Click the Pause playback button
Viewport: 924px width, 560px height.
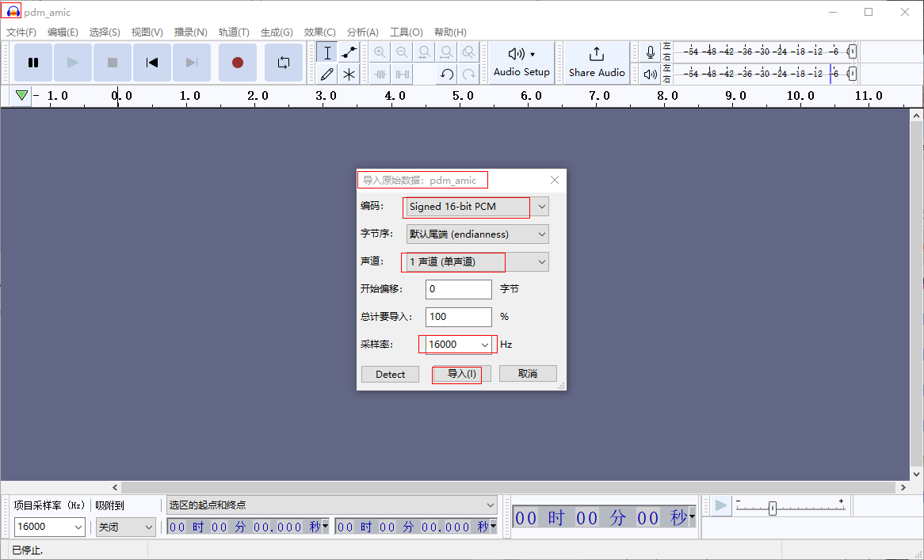[33, 63]
